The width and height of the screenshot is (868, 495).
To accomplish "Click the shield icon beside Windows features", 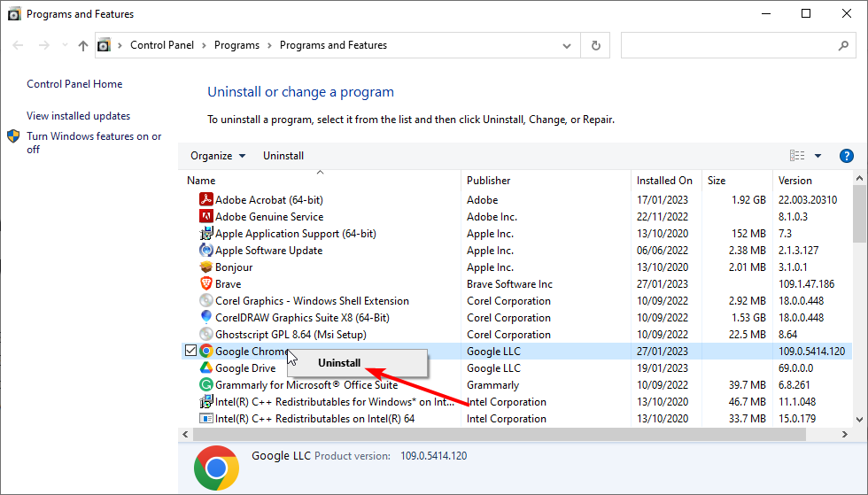I will click(14, 136).
